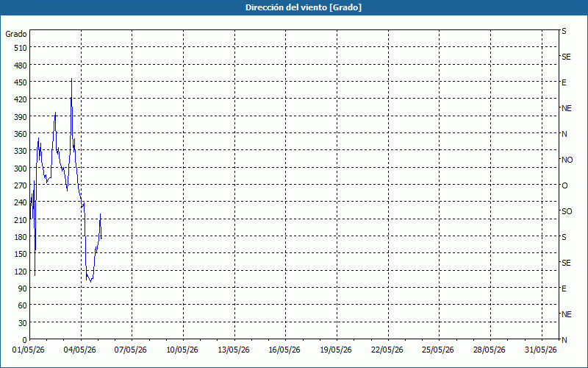This screenshot has width=588, height=368.
Task: Pick the 31/05/26 date label
Action: coord(541,350)
